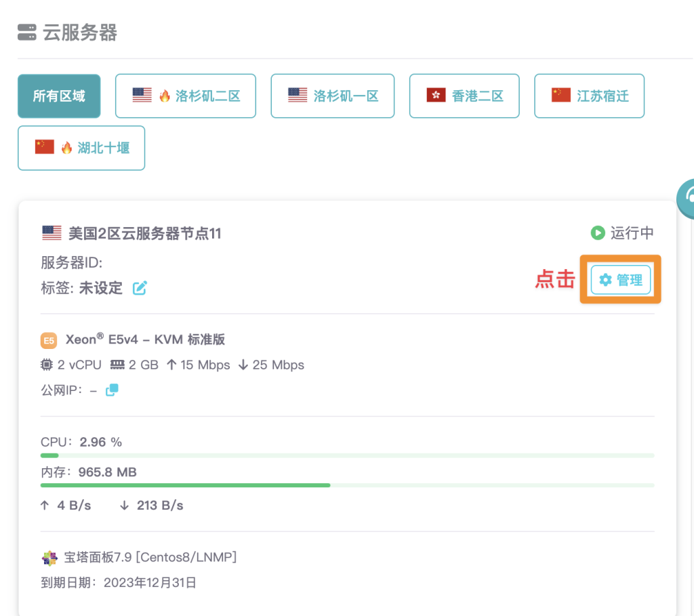Click the China flag in 江苏宿迁
The image size is (694, 616).
coord(560,95)
